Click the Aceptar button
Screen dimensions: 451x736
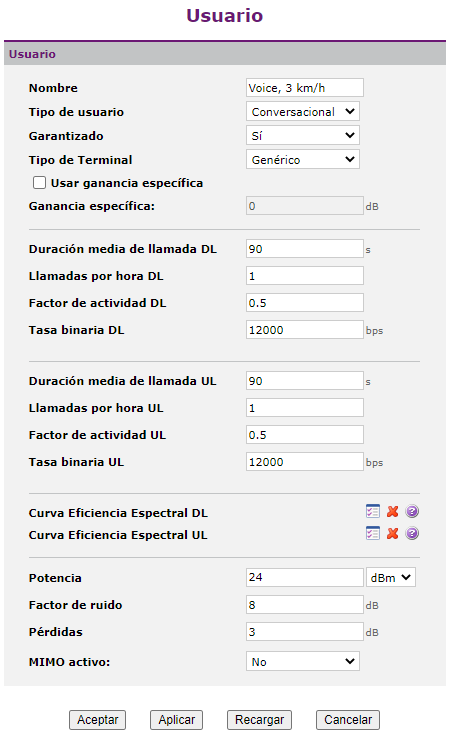pos(98,720)
